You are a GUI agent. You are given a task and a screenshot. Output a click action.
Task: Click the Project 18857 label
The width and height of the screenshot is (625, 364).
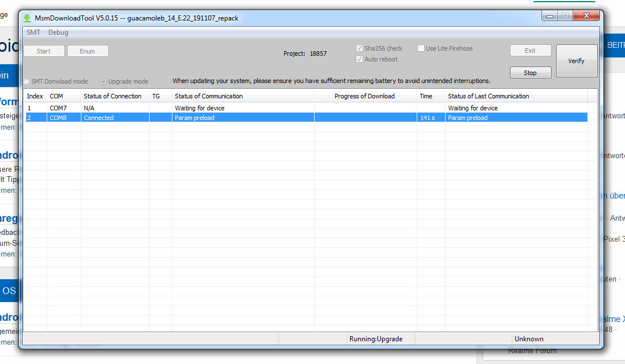305,53
